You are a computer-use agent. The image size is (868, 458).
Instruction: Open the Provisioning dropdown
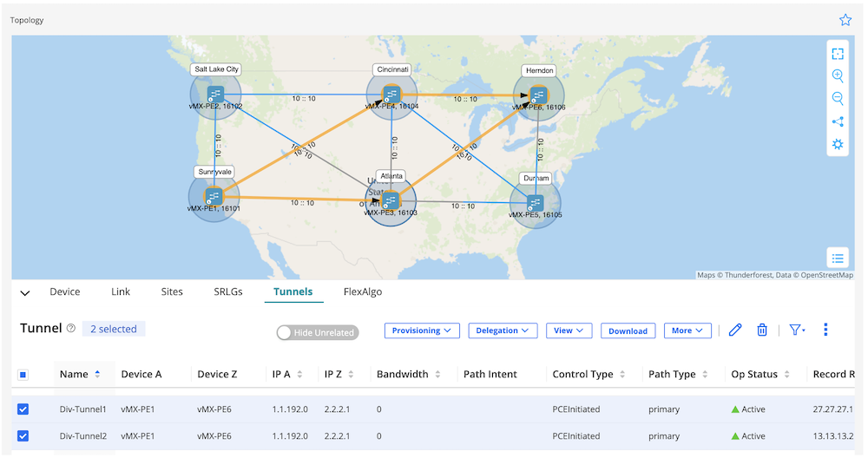pos(422,330)
